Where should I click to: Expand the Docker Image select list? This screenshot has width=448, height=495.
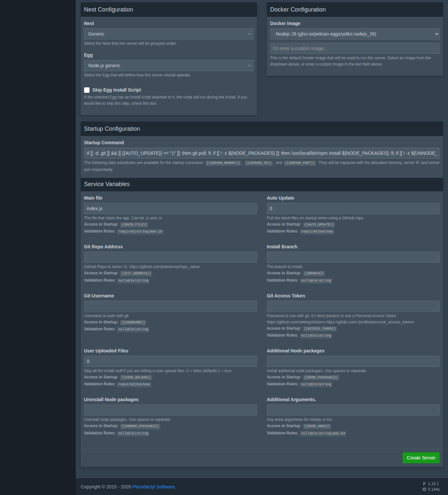[355, 34]
